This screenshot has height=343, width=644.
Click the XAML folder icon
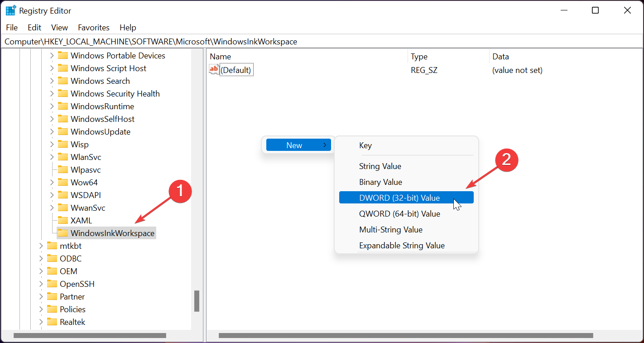tap(63, 220)
